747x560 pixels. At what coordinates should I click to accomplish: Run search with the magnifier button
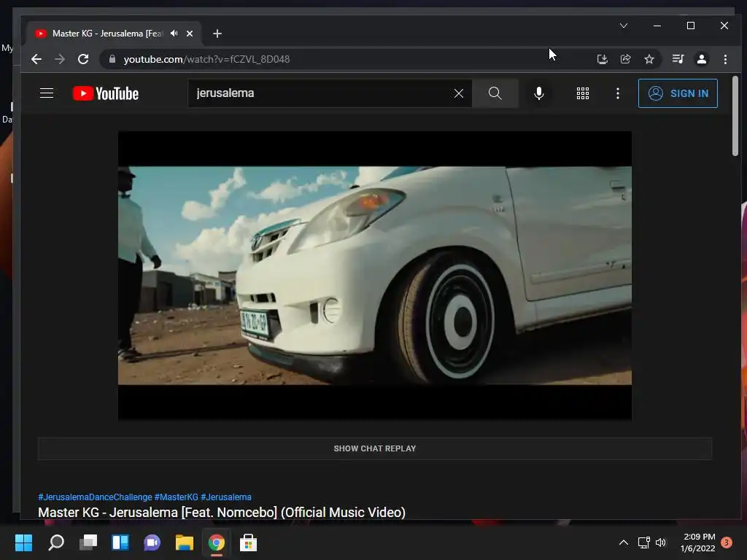[x=495, y=93]
